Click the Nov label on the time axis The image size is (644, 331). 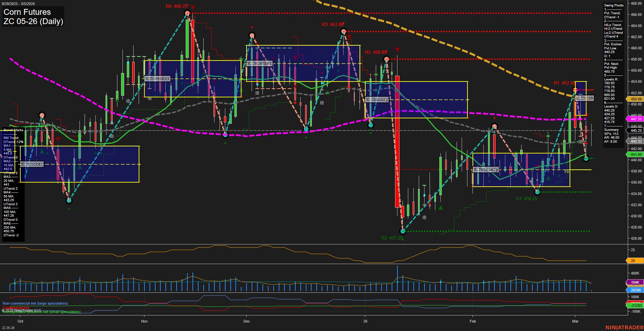[x=145, y=321]
